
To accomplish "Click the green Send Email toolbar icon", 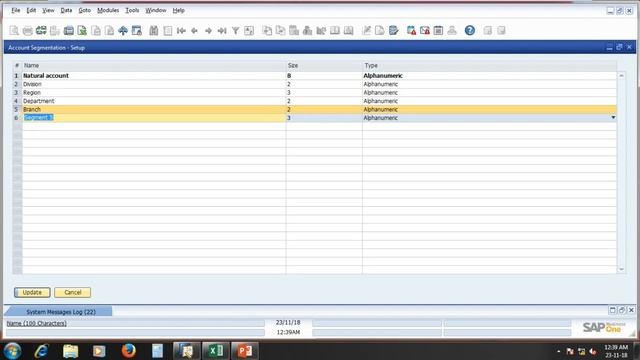I will (41, 31).
